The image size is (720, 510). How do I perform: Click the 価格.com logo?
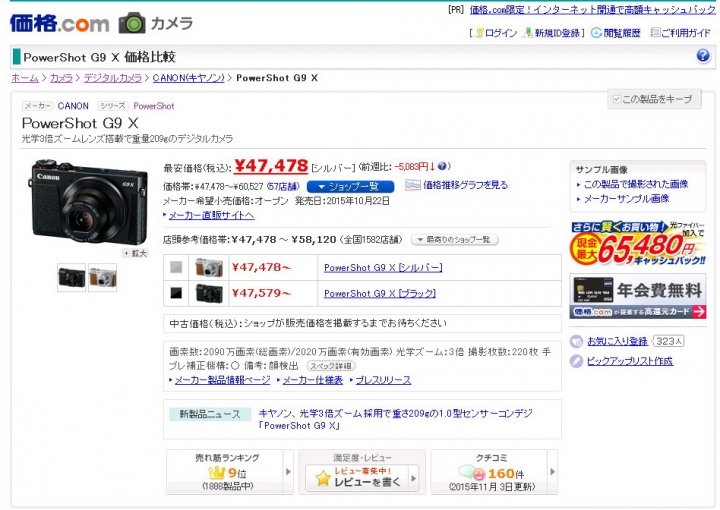coord(59,23)
